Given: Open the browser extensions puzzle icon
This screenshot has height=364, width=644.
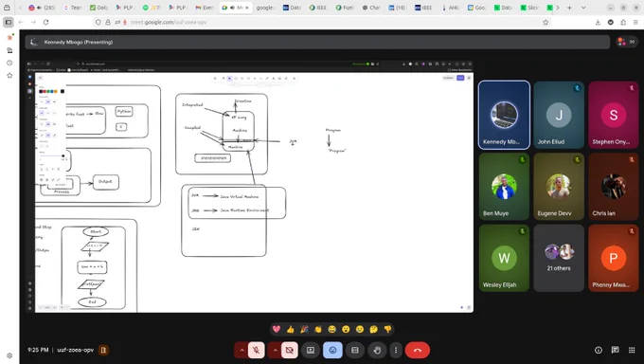Looking at the screenshot, I should pos(623,22).
